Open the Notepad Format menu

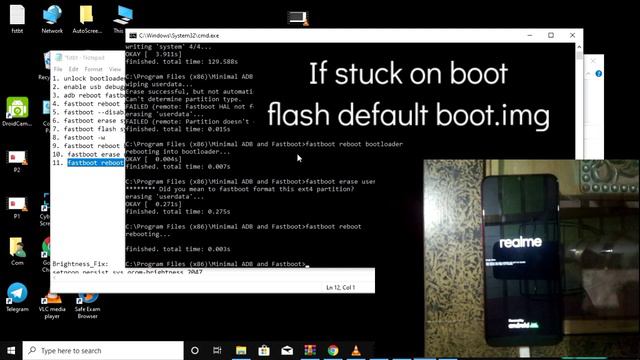pos(93,69)
